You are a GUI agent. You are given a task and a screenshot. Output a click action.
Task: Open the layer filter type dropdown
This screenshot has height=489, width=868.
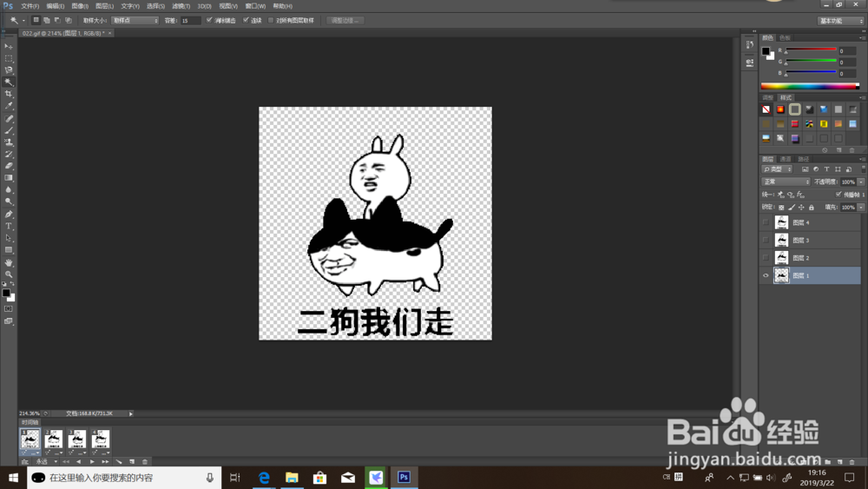(777, 169)
